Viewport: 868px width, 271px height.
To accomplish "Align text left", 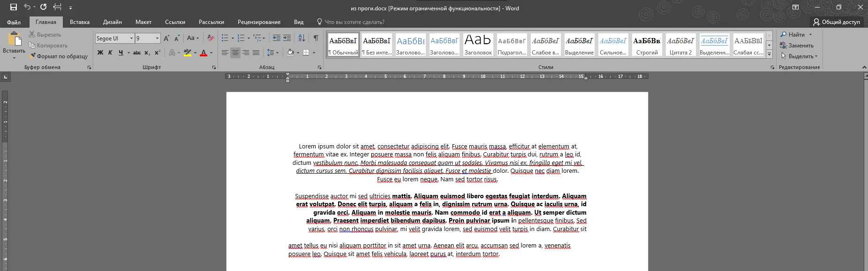I will (225, 53).
